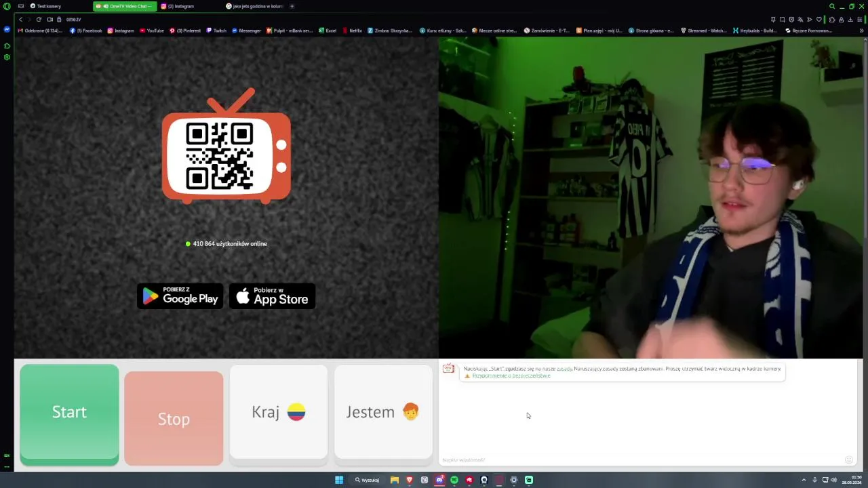The width and height of the screenshot is (868, 488).
Task: Open the emoji picker in chat
Action: 848,460
